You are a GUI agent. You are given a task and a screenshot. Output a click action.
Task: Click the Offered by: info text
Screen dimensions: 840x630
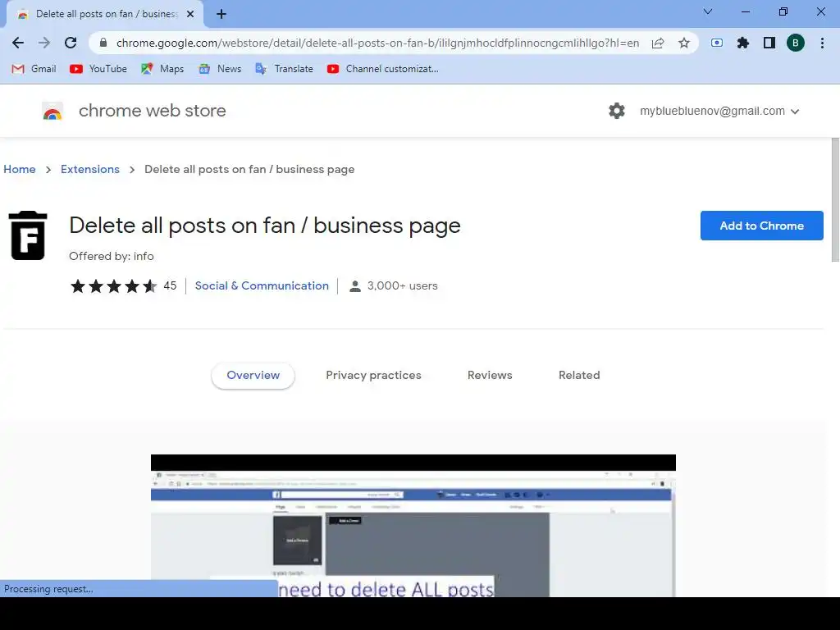[x=112, y=256]
